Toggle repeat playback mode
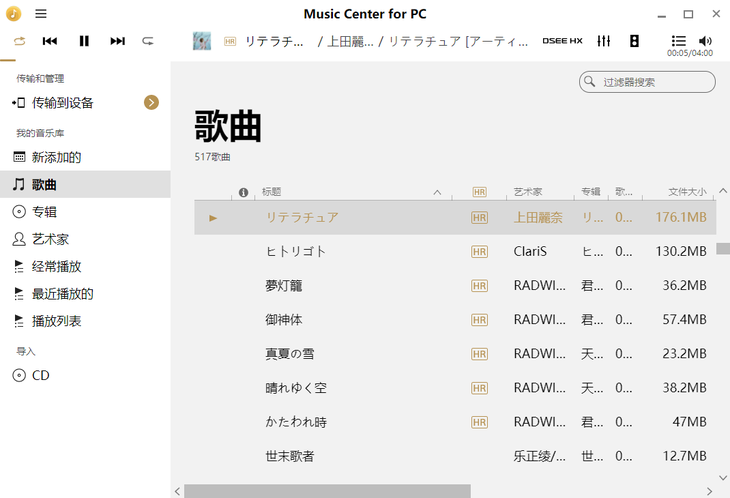This screenshot has height=498, width=730. tap(20, 41)
